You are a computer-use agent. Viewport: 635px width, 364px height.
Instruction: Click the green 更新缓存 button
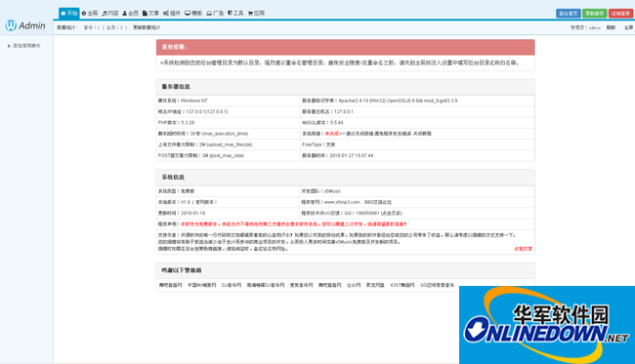(x=595, y=14)
